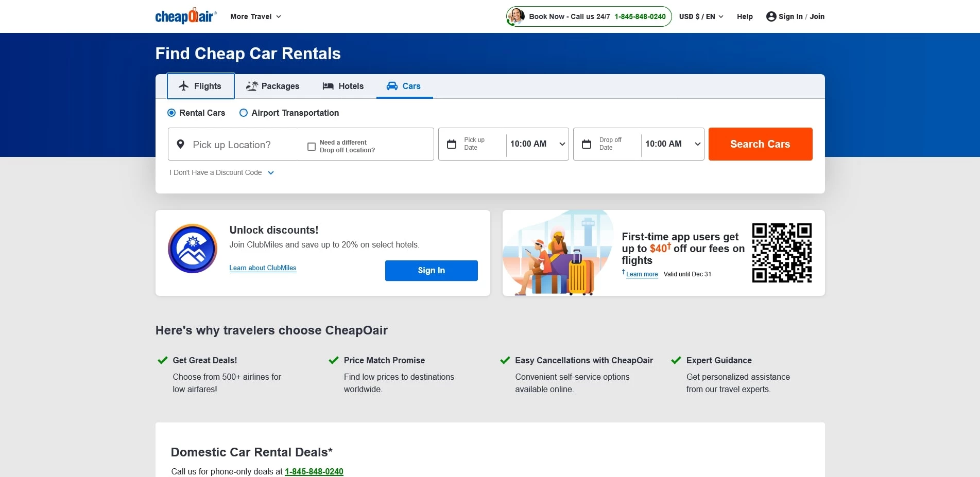
Task: Open the USD currency and language selector
Action: point(701,16)
